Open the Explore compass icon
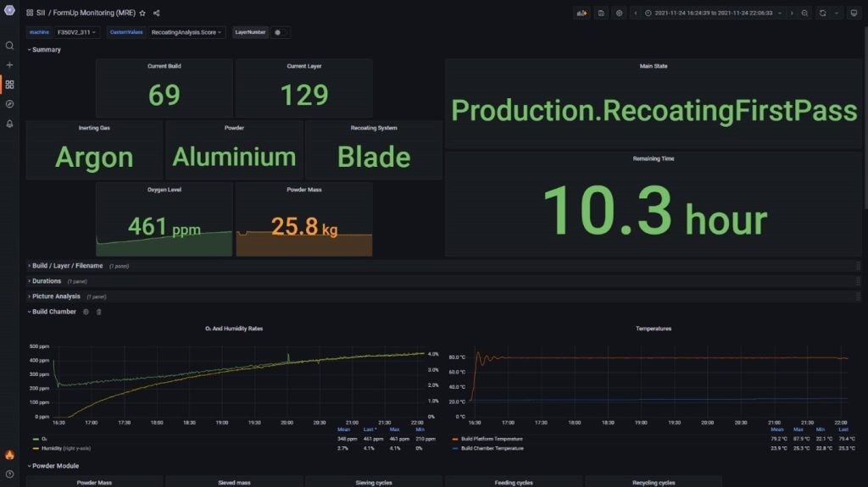The width and height of the screenshot is (868, 487). coord(9,104)
